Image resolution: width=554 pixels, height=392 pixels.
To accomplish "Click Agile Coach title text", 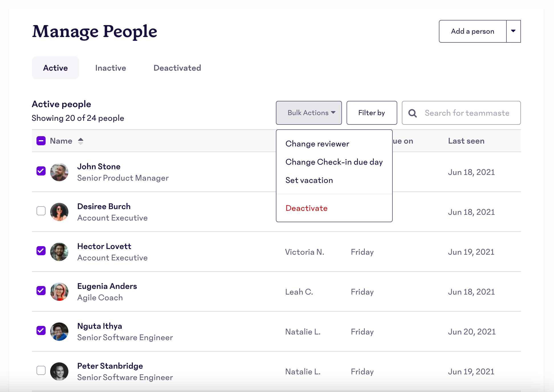I will point(100,298).
